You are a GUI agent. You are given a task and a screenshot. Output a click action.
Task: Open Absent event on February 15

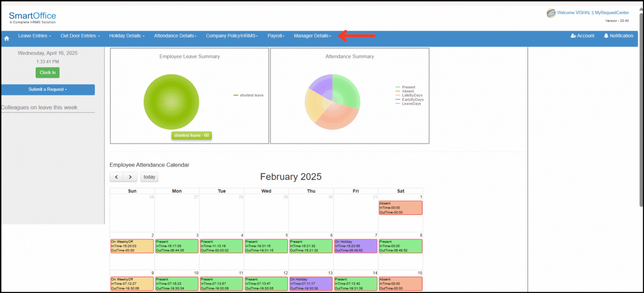coord(401,284)
